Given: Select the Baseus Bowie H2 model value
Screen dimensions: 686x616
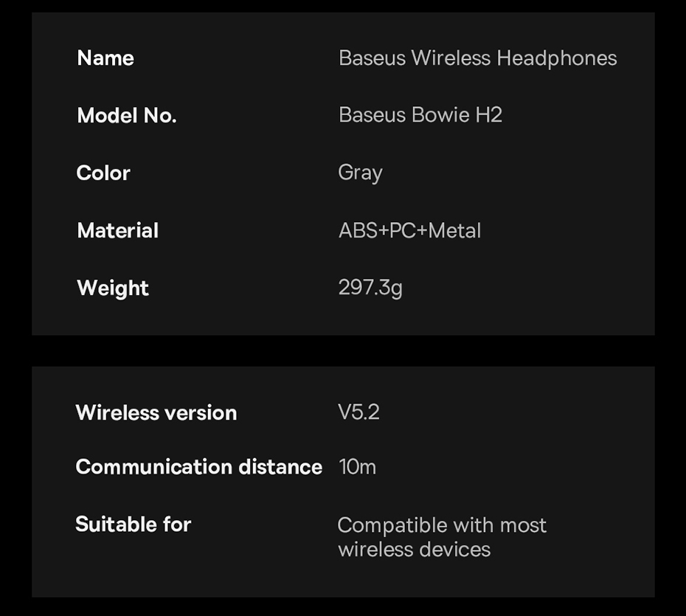Looking at the screenshot, I should [x=420, y=115].
